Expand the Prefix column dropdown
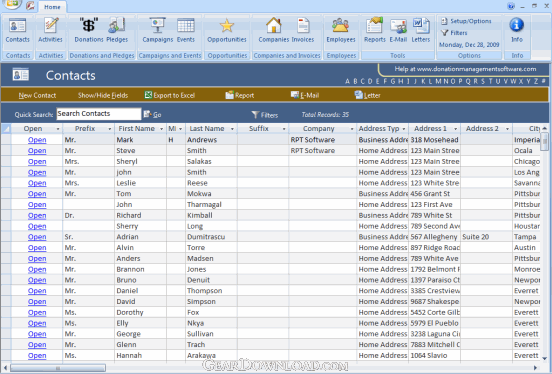This screenshot has height=374, width=552. pyautogui.click(x=109, y=129)
